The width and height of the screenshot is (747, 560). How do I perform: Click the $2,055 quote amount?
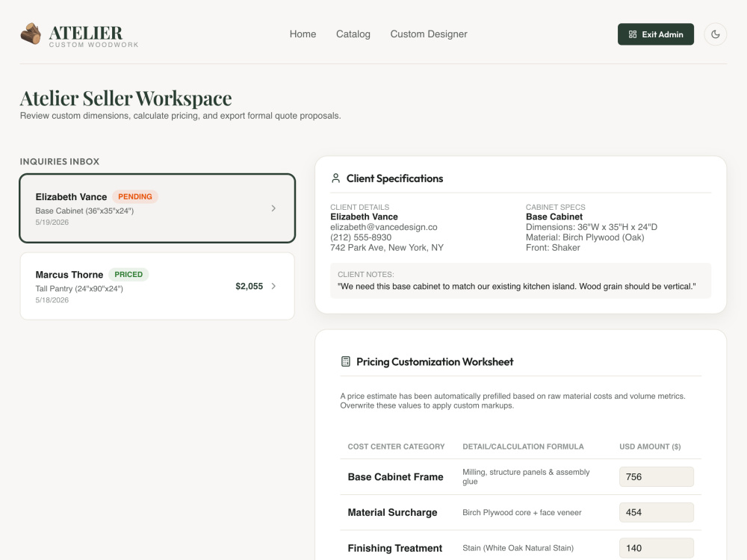249,286
